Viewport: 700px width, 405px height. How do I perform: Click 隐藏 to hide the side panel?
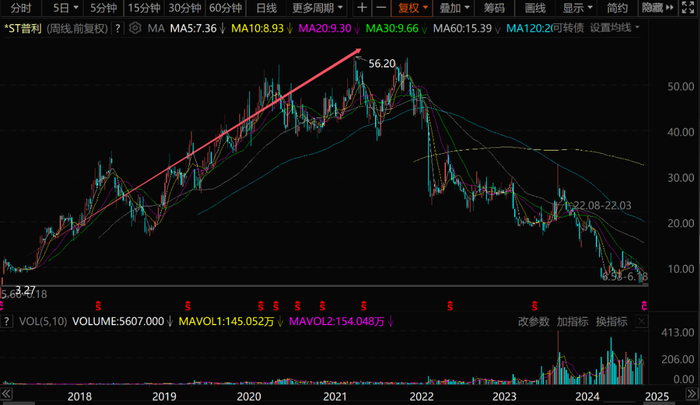coord(657,8)
